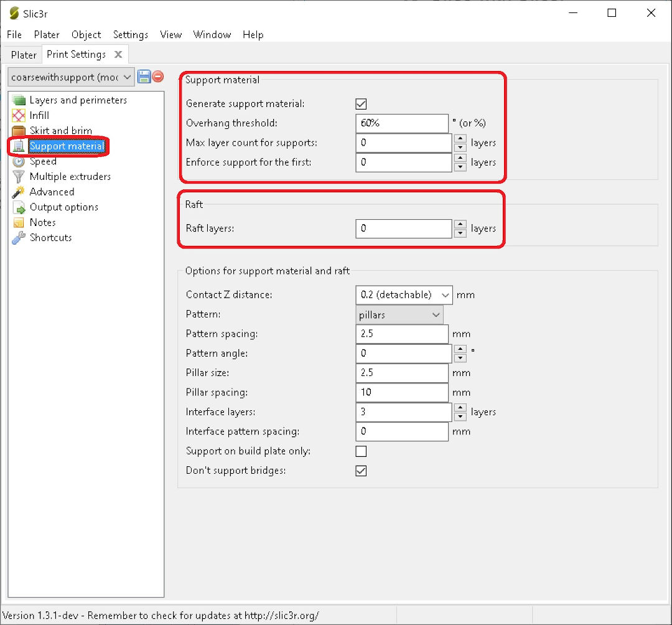Click the Layers and perimeters icon
The height and width of the screenshot is (625, 672).
(x=19, y=100)
